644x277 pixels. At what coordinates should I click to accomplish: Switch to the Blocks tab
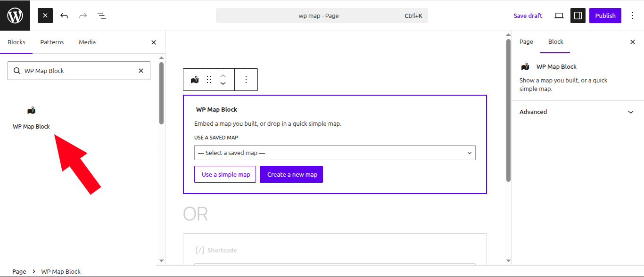[x=17, y=42]
